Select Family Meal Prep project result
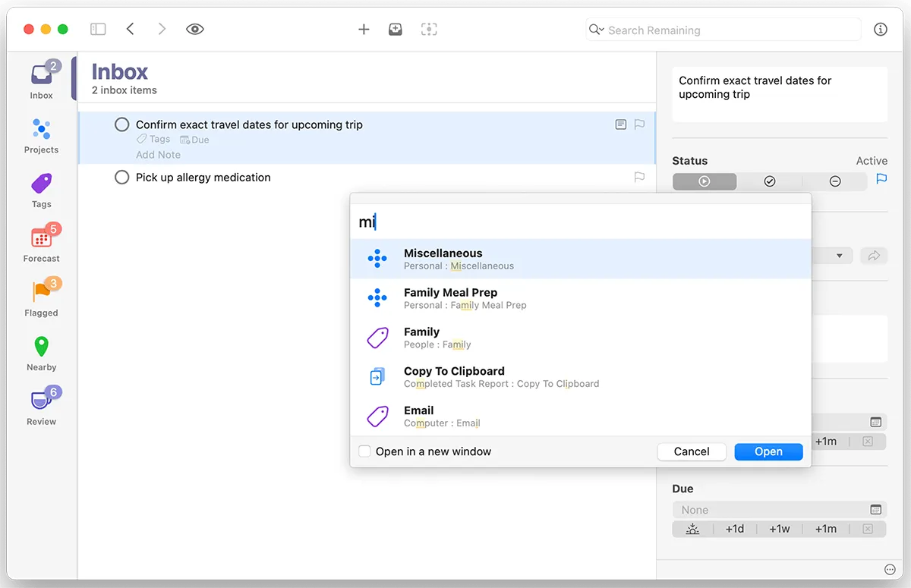Image resolution: width=911 pixels, height=588 pixels. (x=581, y=298)
